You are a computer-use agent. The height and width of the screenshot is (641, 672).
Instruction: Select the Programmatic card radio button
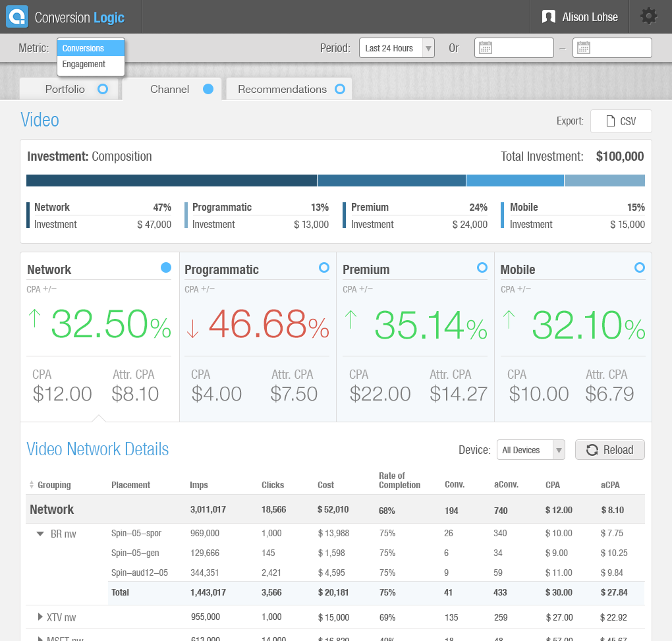pyautogui.click(x=323, y=267)
